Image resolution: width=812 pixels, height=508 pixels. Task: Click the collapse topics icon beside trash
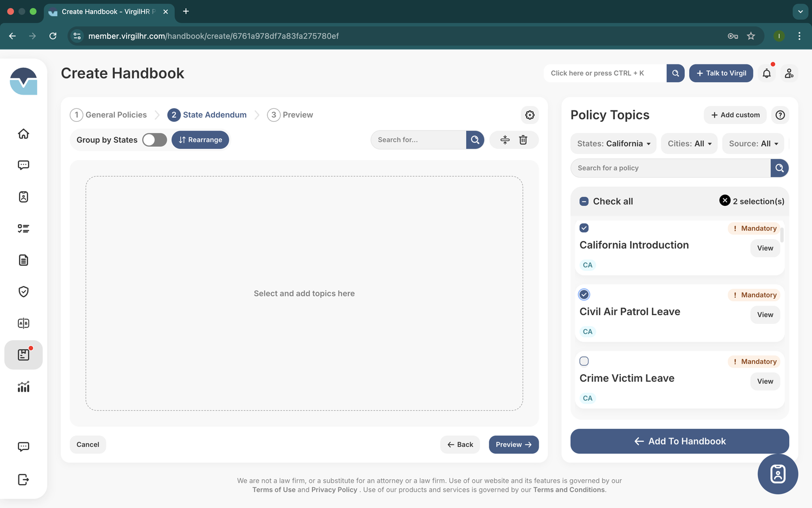505,140
